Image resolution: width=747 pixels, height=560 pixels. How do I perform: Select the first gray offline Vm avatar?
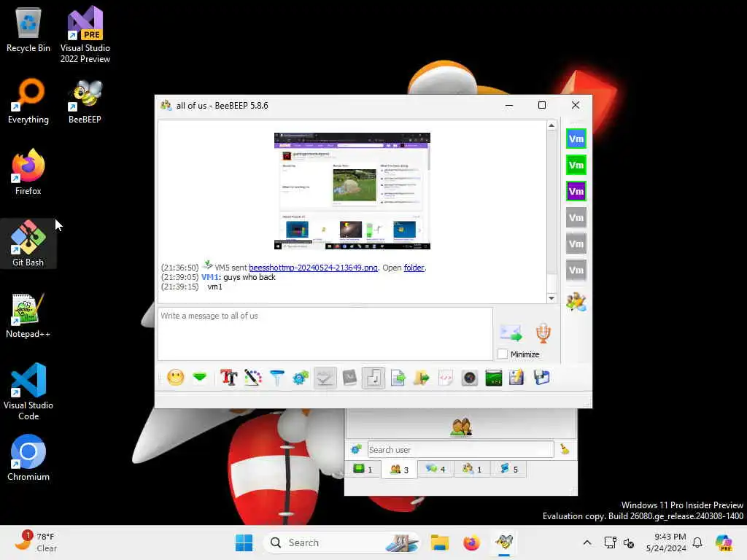[x=576, y=217]
